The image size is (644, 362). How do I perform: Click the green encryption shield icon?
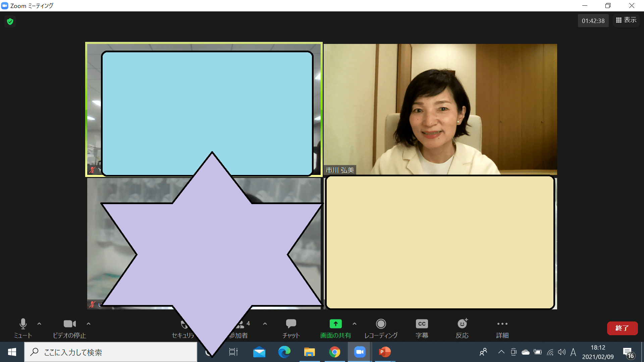click(x=10, y=22)
